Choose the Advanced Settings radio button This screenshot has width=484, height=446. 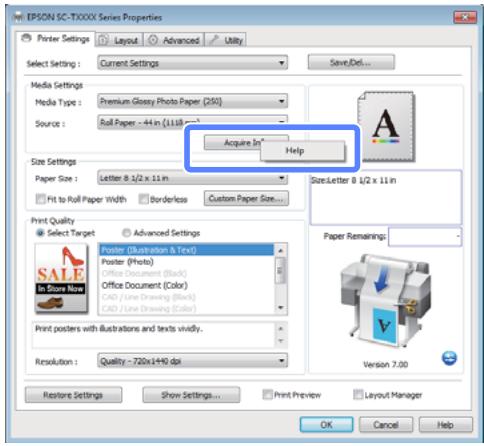pyautogui.click(x=126, y=233)
